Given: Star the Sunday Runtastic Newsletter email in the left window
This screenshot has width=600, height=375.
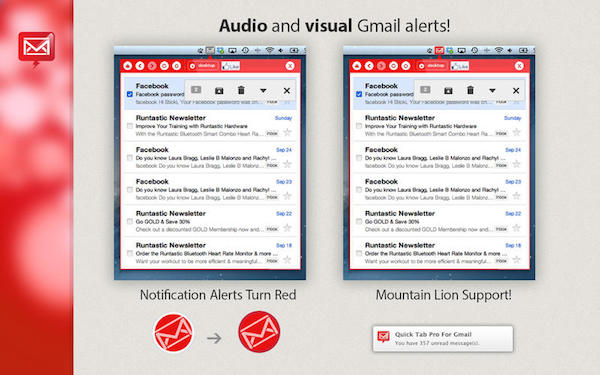Looking at the screenshot, I should point(287,133).
